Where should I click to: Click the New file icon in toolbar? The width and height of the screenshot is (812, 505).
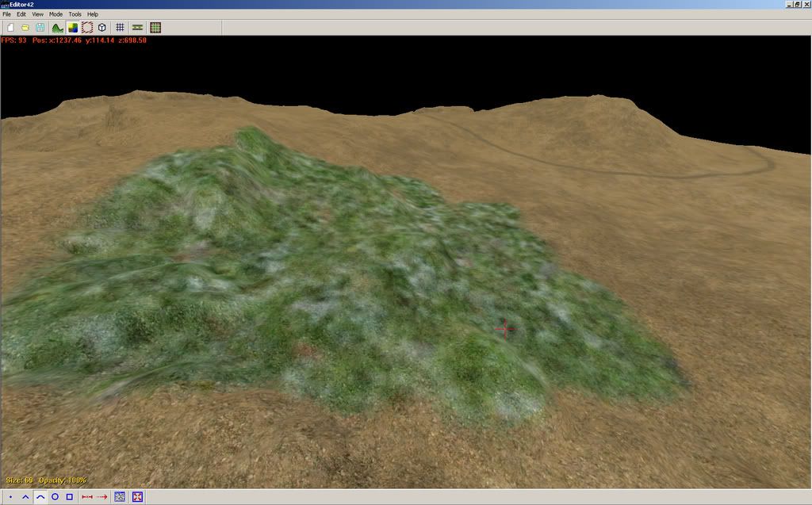[x=10, y=28]
